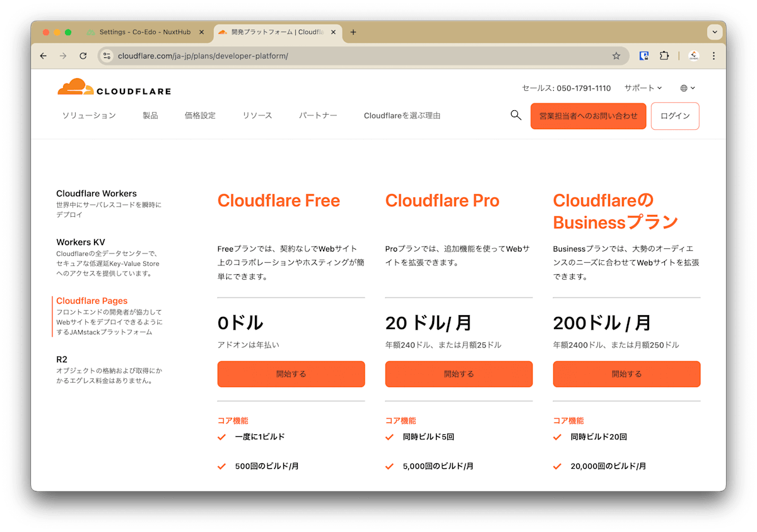Close the Cloudflare developer platform tab
Viewport: 757px width, 532px height.
334,32
